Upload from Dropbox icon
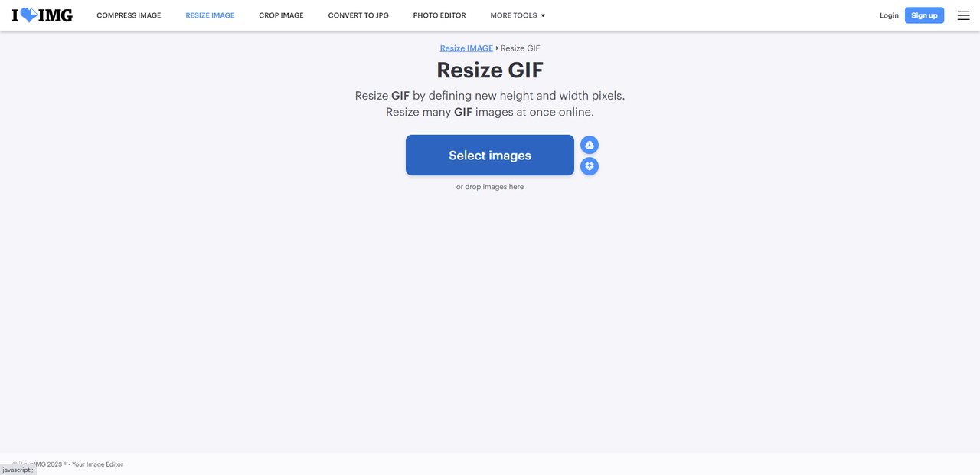 point(590,166)
